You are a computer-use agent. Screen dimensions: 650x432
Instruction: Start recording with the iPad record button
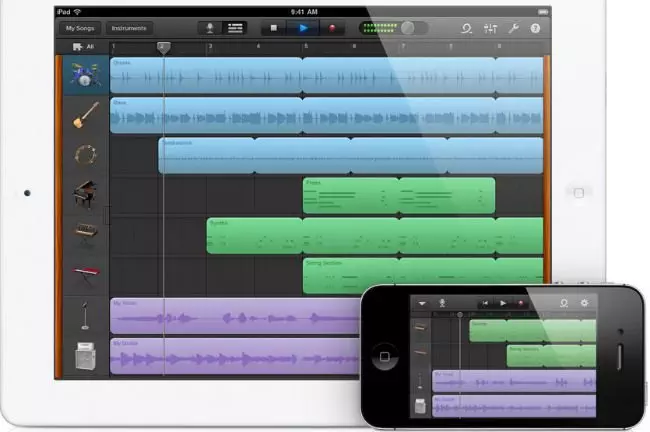coord(332,28)
